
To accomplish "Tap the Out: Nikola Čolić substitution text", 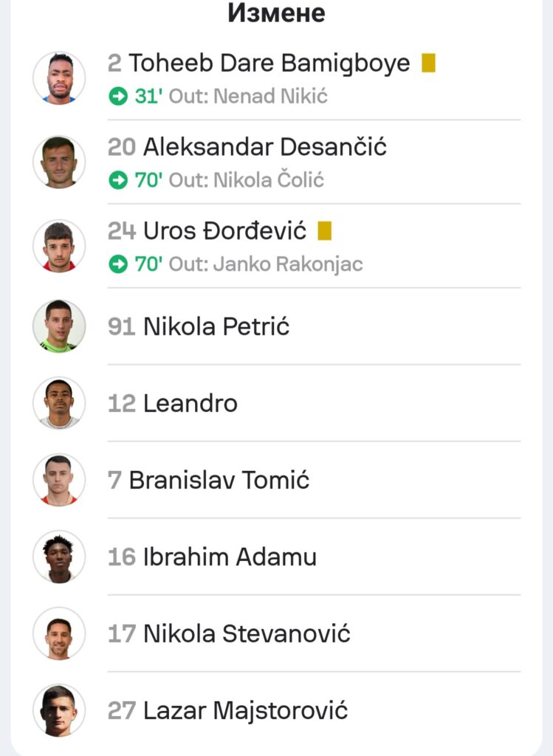I will coord(247,181).
